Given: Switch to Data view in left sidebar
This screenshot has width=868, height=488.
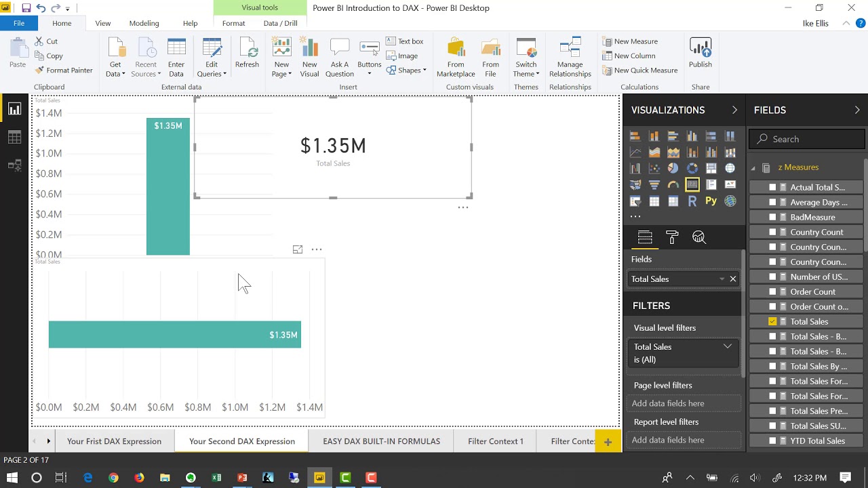Looking at the screenshot, I should point(14,138).
